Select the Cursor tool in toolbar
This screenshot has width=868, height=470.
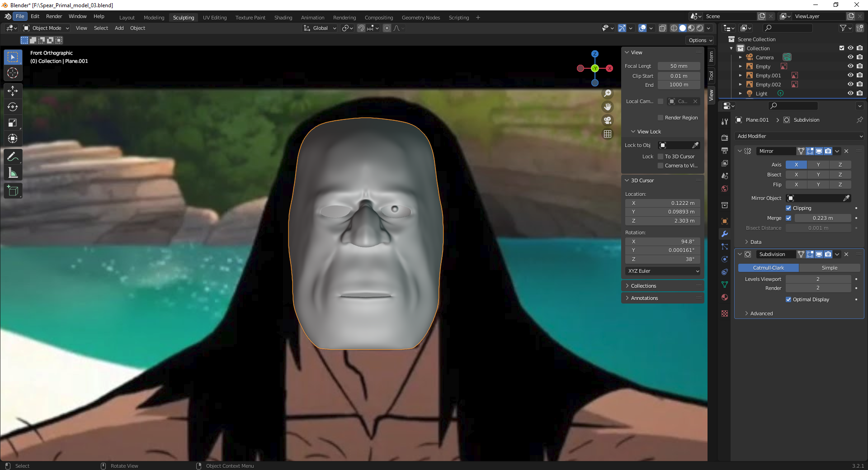pos(13,73)
